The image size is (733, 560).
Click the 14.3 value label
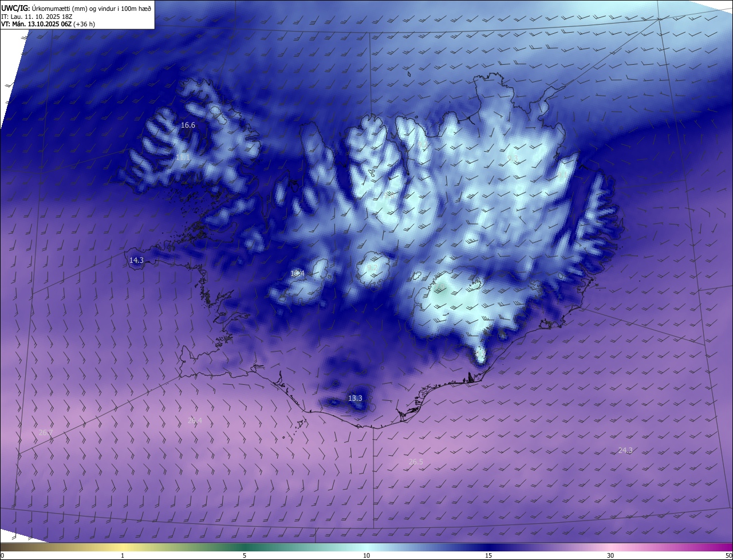pyautogui.click(x=136, y=260)
